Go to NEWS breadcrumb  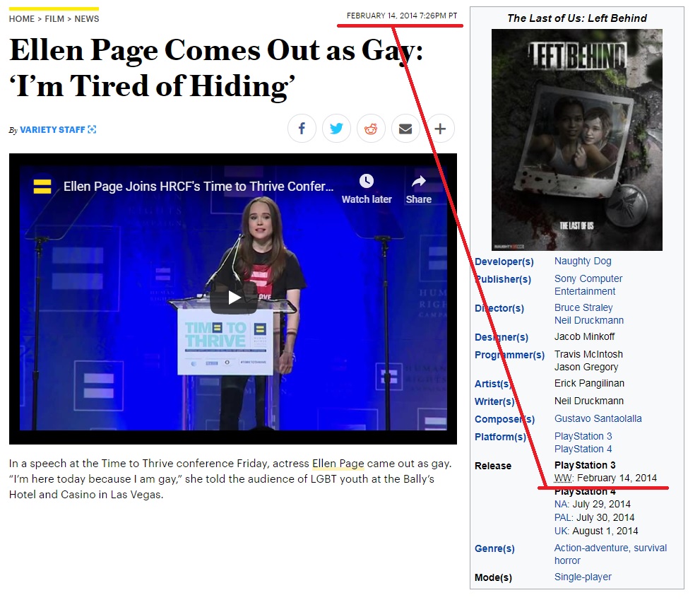point(87,19)
